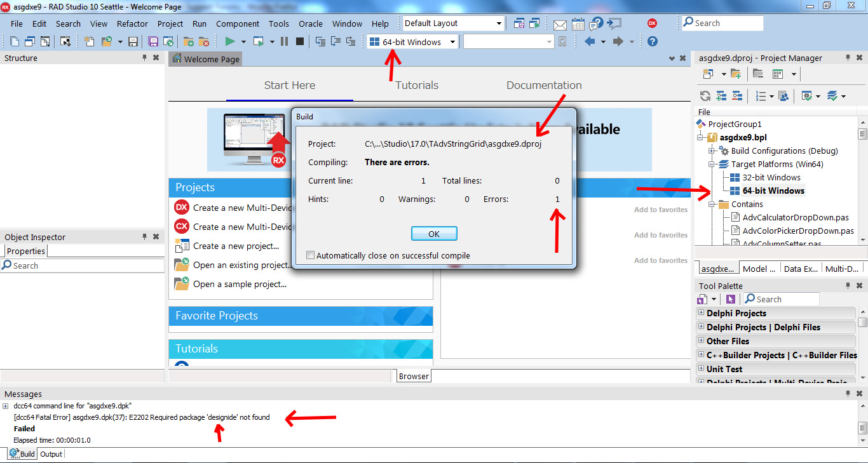The width and height of the screenshot is (868, 463).
Task: Switch to the Documentation tab
Action: (544, 85)
